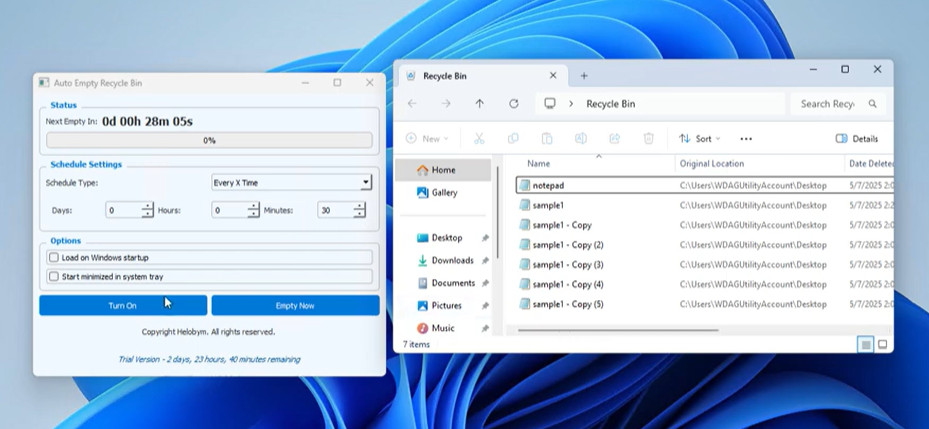The height and width of the screenshot is (429, 929).
Task: Go back using the left arrow in Explorer
Action: (x=412, y=104)
